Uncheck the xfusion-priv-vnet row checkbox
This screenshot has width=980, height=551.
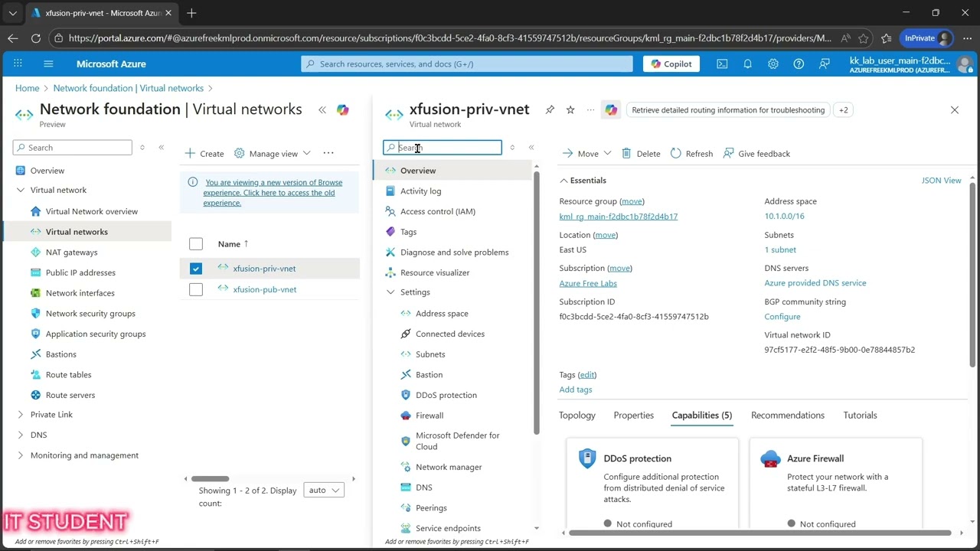196,269
